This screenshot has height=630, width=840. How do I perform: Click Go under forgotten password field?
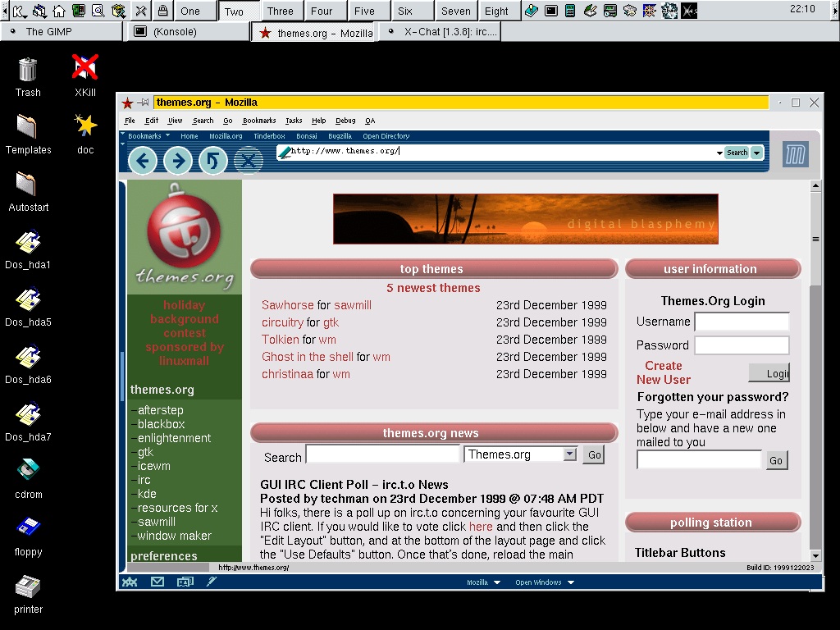(776, 460)
